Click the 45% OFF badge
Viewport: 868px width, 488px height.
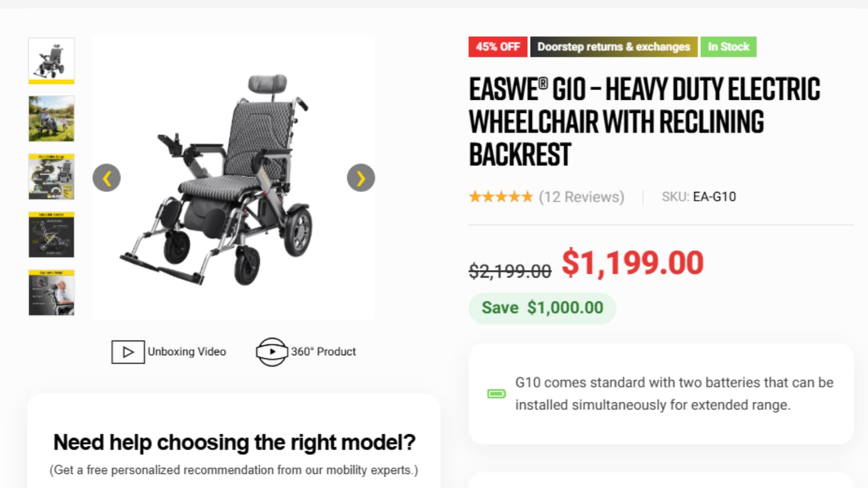click(x=498, y=47)
